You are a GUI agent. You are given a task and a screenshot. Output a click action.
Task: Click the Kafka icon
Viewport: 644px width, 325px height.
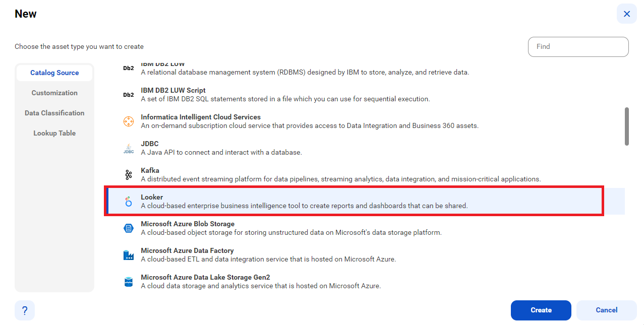click(x=129, y=175)
